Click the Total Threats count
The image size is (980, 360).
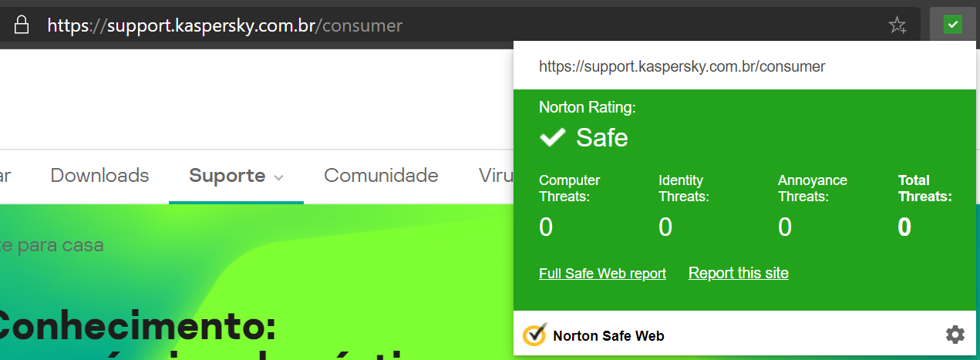[x=904, y=227]
